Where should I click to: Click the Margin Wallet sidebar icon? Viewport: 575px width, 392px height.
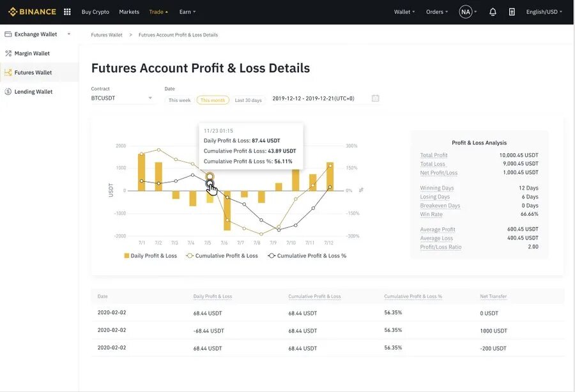(8, 54)
